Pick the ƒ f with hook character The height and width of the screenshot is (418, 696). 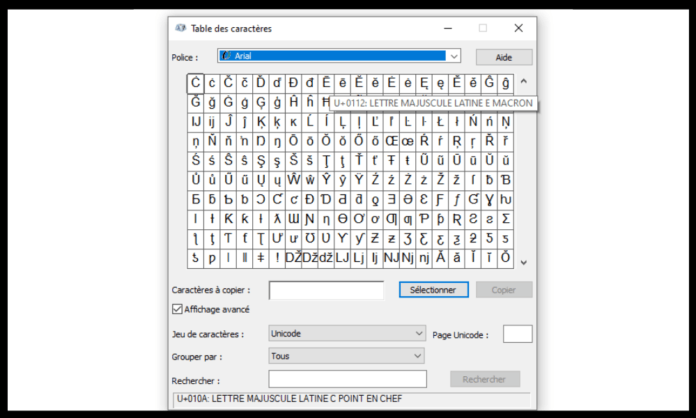pos(457,200)
